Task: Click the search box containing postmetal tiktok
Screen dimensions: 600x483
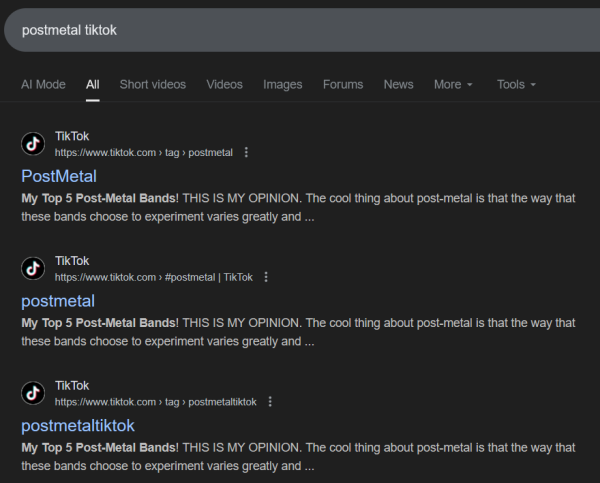Action: point(300,30)
